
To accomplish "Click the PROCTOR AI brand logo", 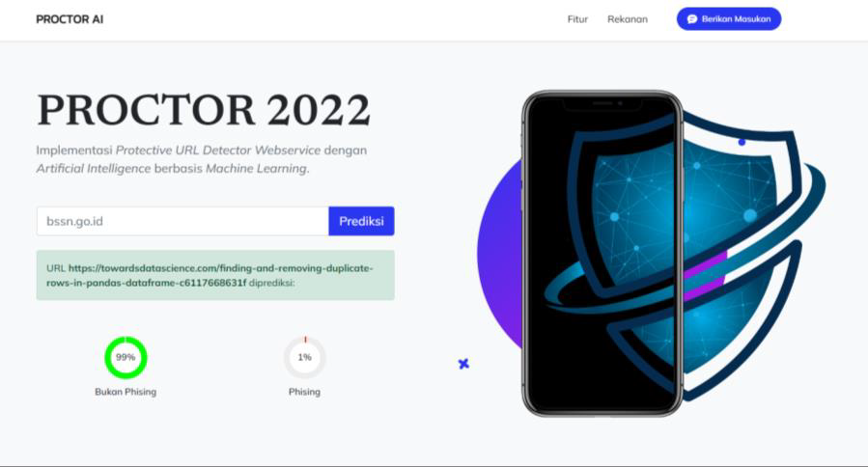I will (x=70, y=19).
